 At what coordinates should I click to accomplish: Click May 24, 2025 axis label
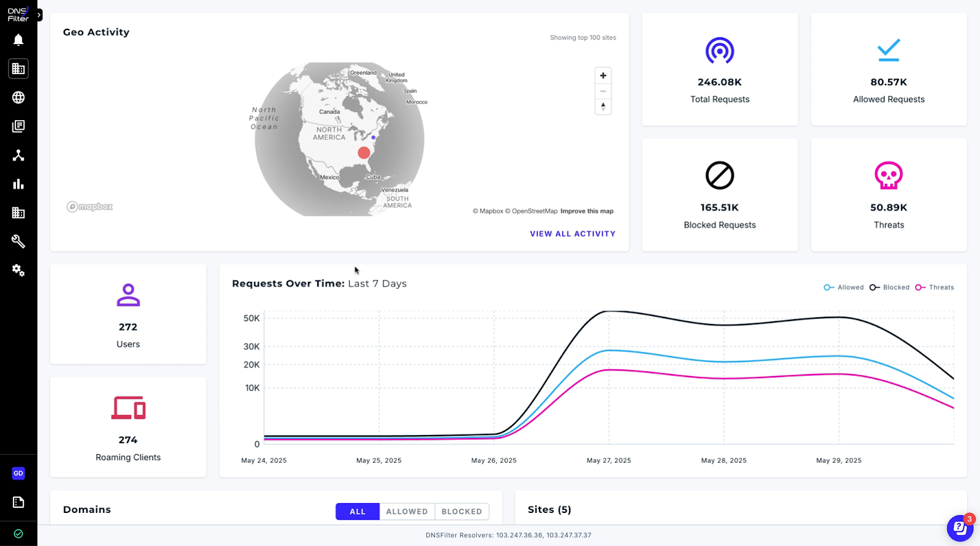[264, 460]
